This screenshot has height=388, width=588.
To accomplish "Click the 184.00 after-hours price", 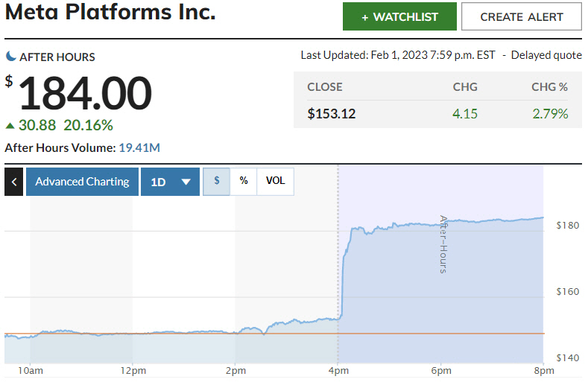I will pos(85,93).
